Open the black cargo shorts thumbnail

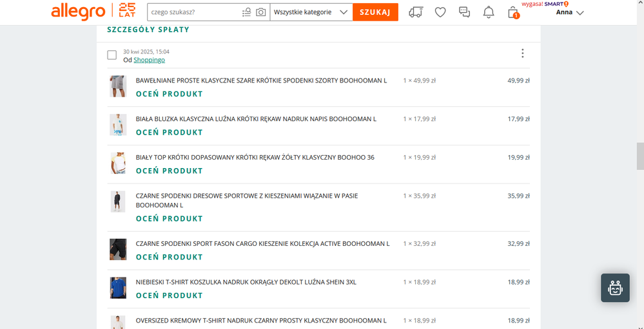(x=118, y=249)
